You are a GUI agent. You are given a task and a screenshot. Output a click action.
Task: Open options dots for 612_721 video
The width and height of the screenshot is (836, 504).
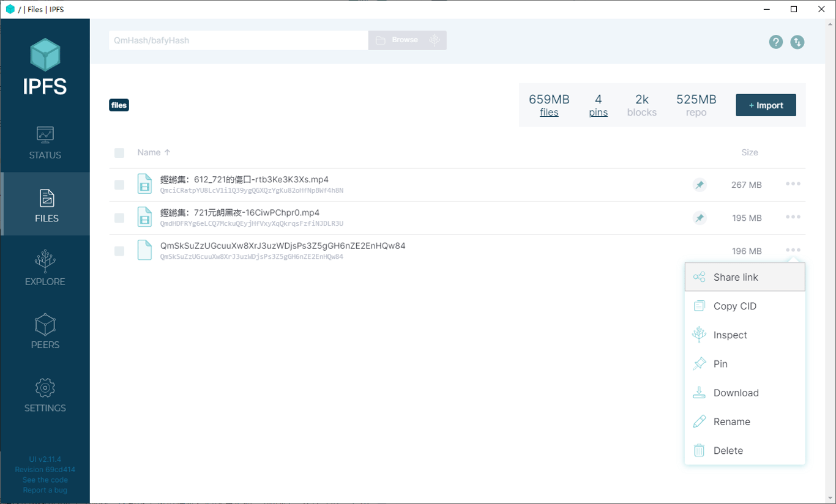793,184
